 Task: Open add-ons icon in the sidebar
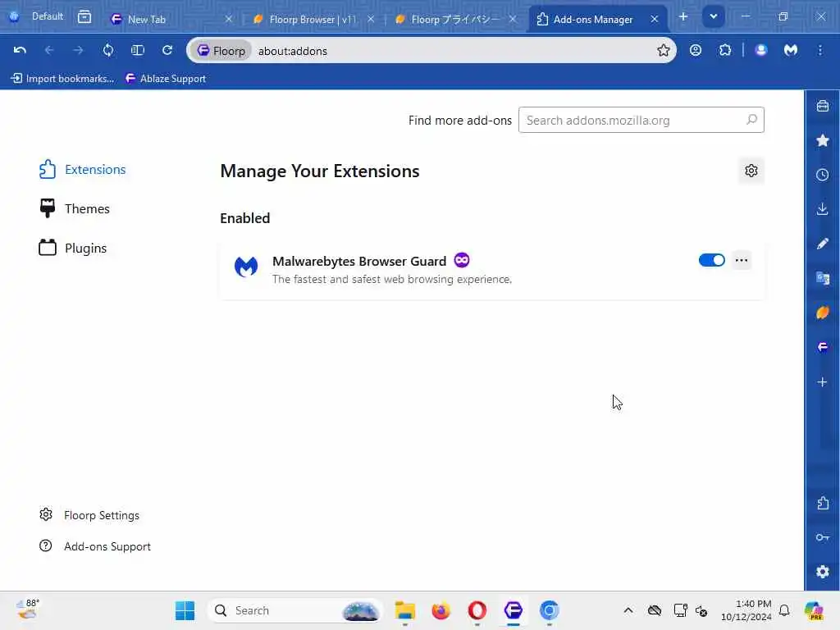coord(822,503)
